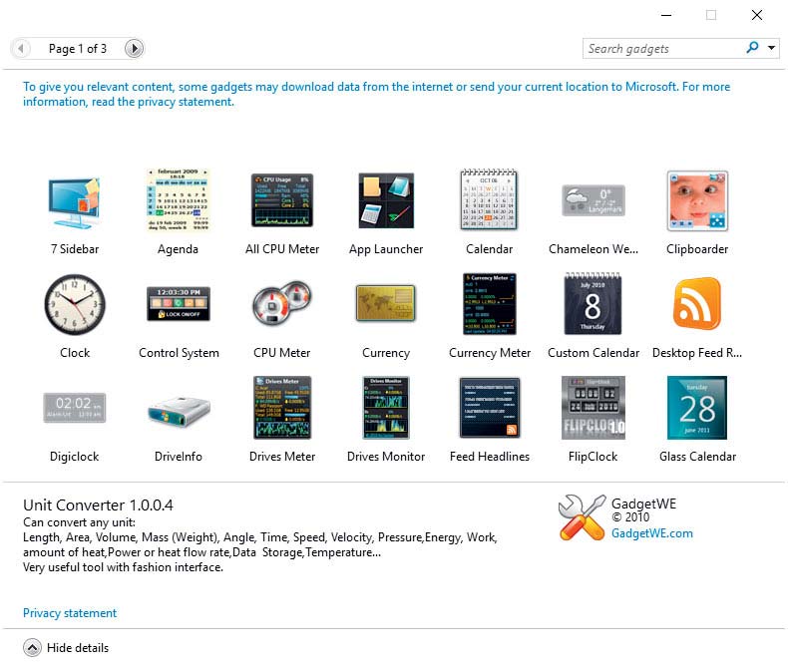The image size is (788, 672).
Task: Select the Drives Monitor gadget
Action: [x=386, y=408]
